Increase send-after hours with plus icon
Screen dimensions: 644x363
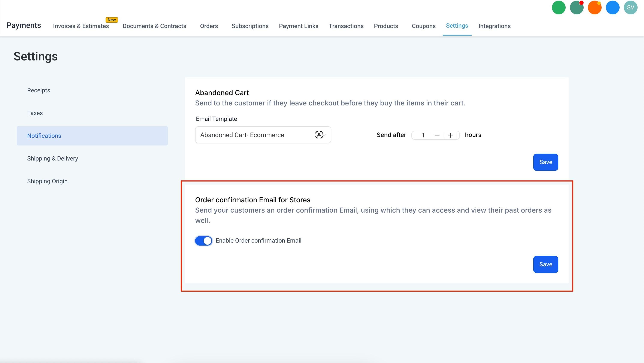coord(450,135)
